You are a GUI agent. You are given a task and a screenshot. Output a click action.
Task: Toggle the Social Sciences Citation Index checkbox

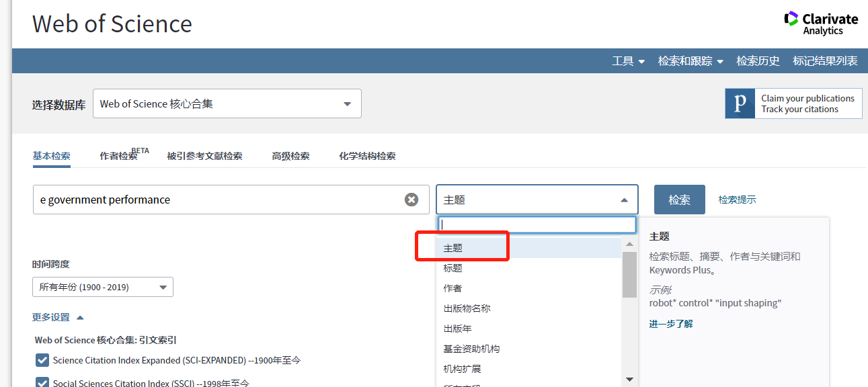pos(42,383)
